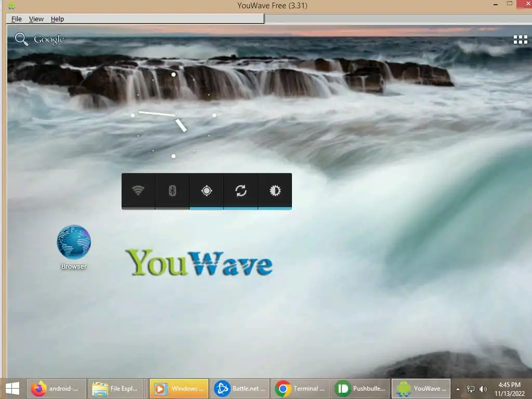Tap the Google search magnifier icon

[21, 39]
